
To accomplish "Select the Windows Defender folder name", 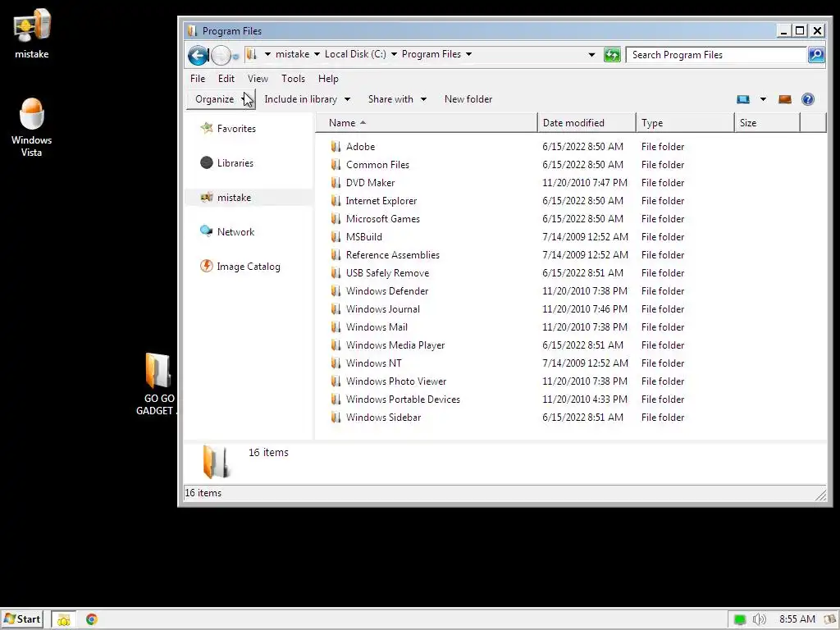I will pyautogui.click(x=387, y=291).
